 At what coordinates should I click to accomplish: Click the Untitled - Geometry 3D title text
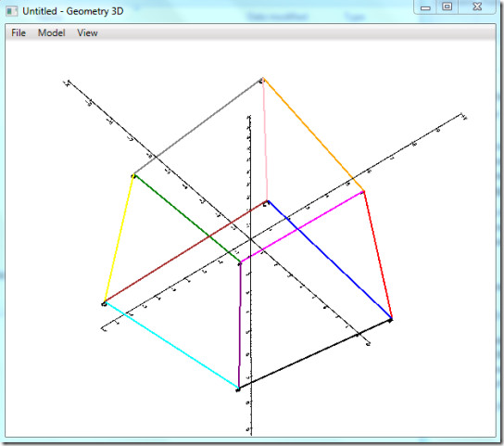(x=73, y=11)
